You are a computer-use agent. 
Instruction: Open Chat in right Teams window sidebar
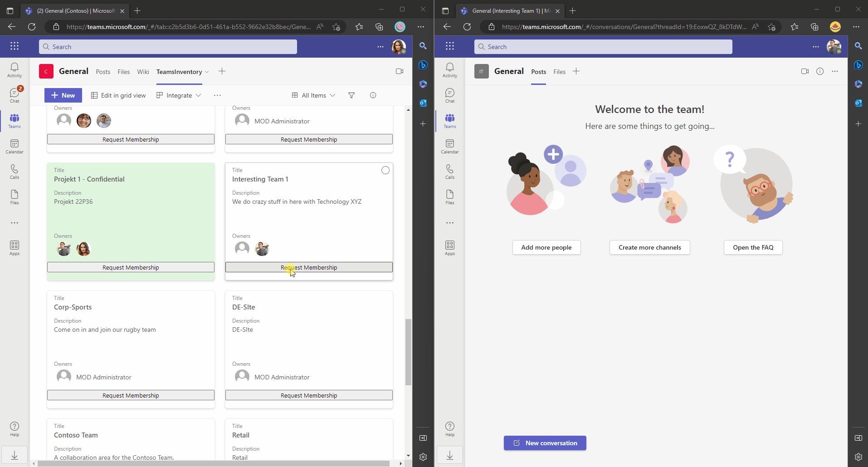coord(450,95)
